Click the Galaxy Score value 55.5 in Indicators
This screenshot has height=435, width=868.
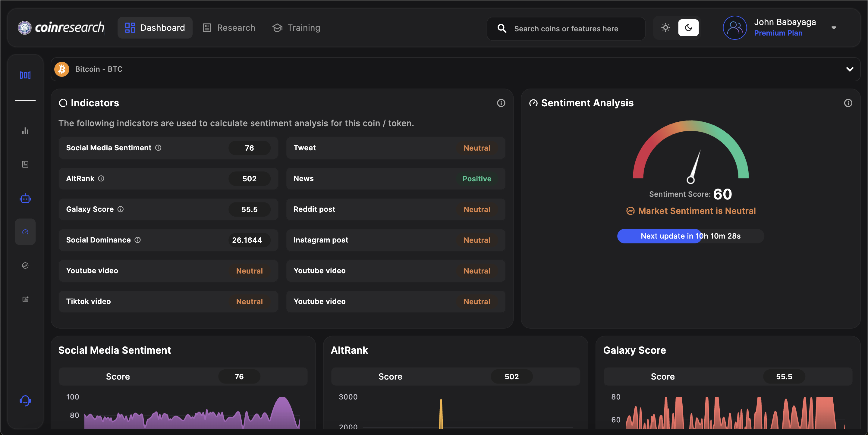click(x=249, y=209)
